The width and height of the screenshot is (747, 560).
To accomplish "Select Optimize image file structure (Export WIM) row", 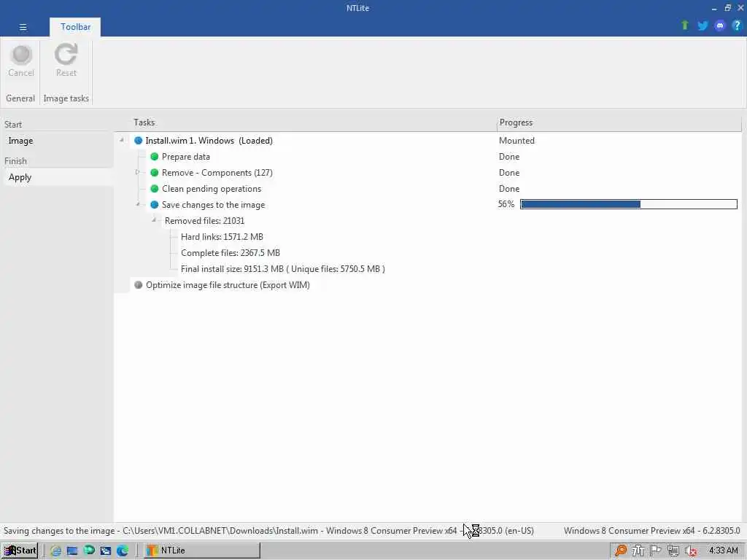I will click(x=228, y=285).
